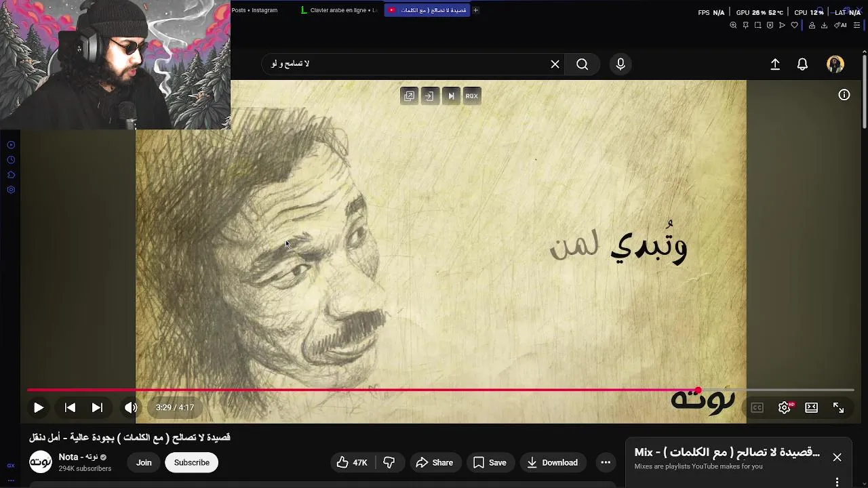Save the video to a playlist
868x488 pixels.
(490, 462)
